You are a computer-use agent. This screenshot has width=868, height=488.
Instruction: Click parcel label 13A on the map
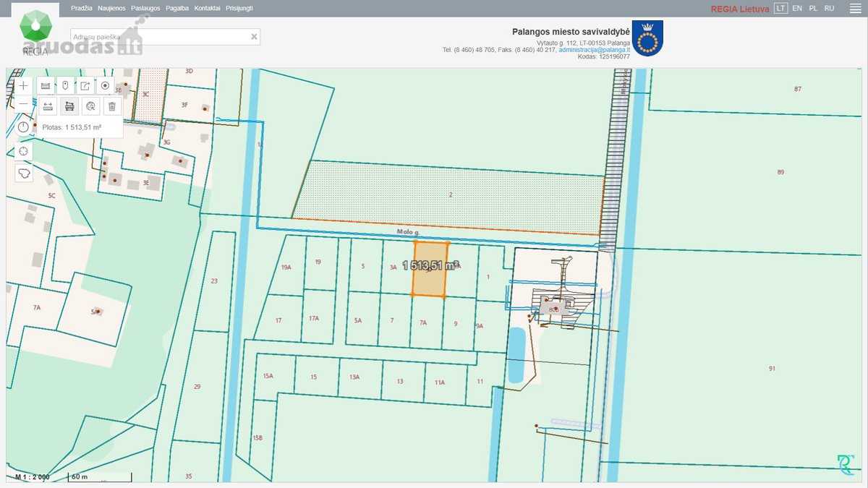tap(354, 377)
